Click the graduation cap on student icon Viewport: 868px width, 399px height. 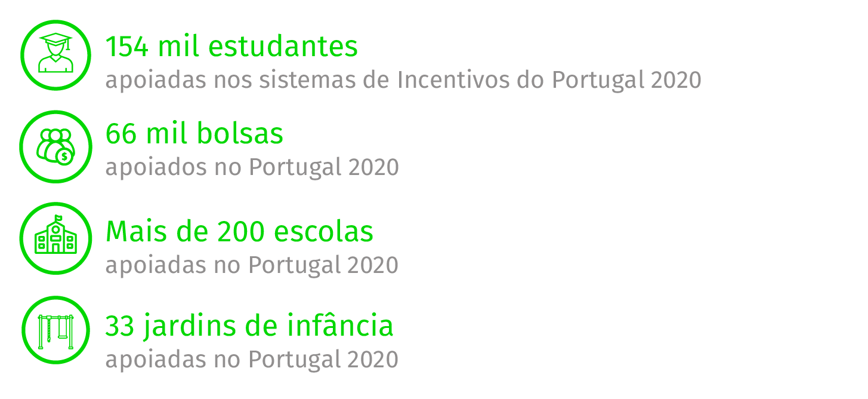[x=55, y=40]
